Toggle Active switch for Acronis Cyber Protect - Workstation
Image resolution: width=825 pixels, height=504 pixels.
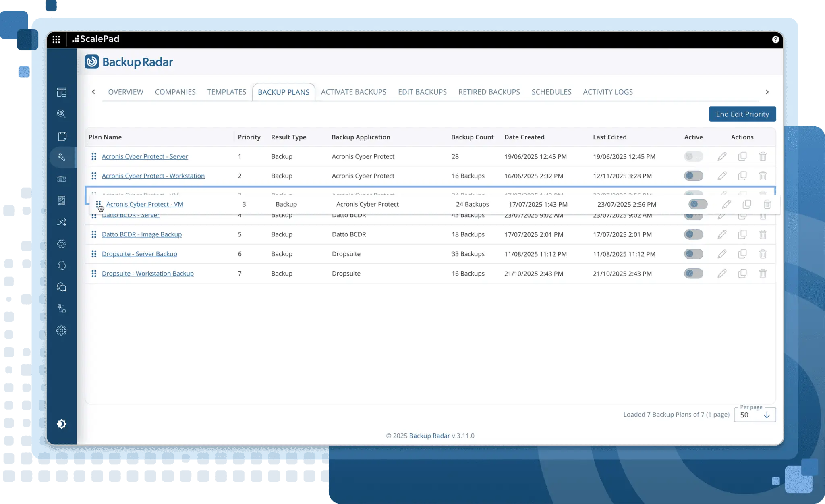pyautogui.click(x=693, y=176)
